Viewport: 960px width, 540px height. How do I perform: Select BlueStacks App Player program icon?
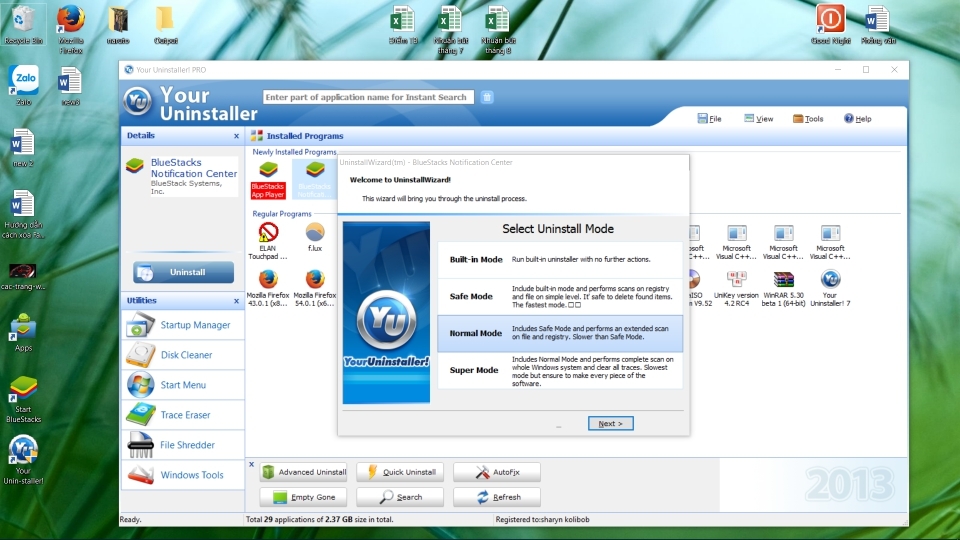point(268,179)
